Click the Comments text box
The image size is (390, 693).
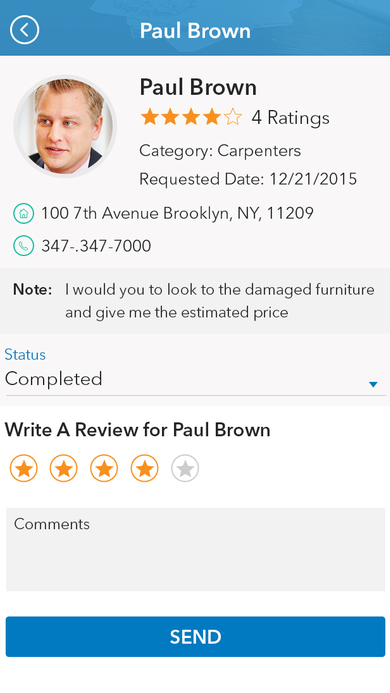point(195,549)
